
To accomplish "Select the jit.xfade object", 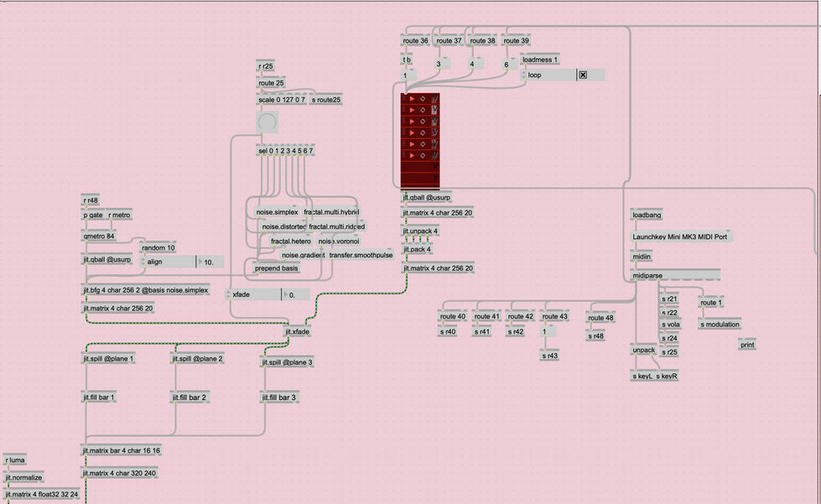I will coord(297,332).
